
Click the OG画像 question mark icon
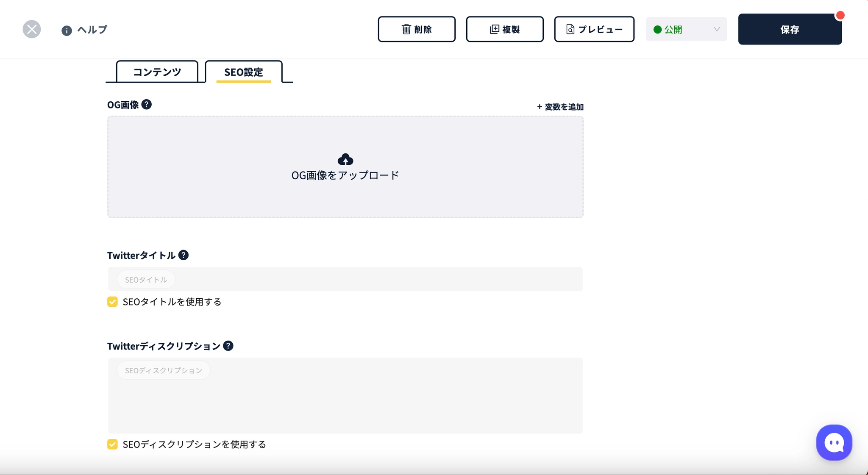pos(147,104)
